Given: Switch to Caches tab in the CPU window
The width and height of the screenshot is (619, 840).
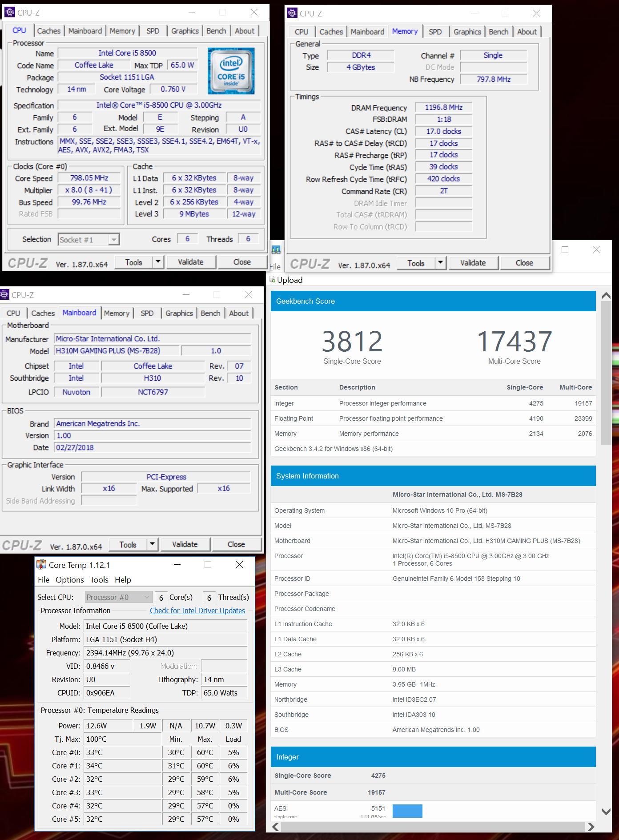Looking at the screenshot, I should [x=48, y=31].
